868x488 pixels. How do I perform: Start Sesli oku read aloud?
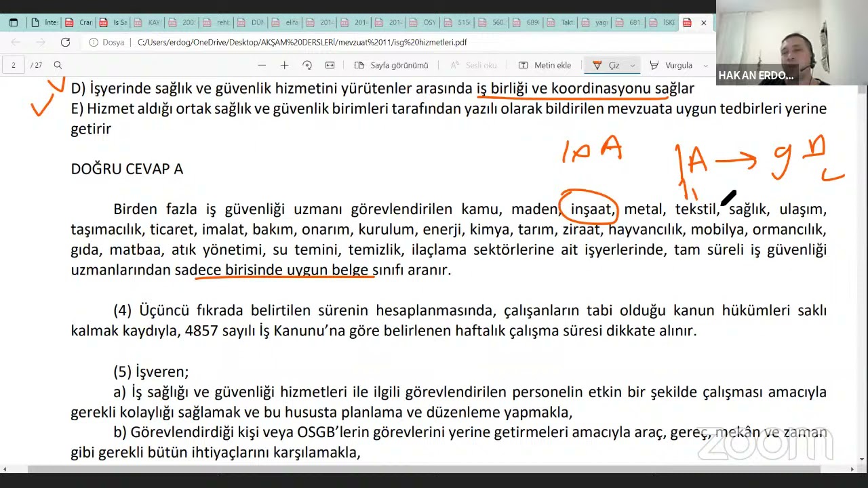point(473,65)
